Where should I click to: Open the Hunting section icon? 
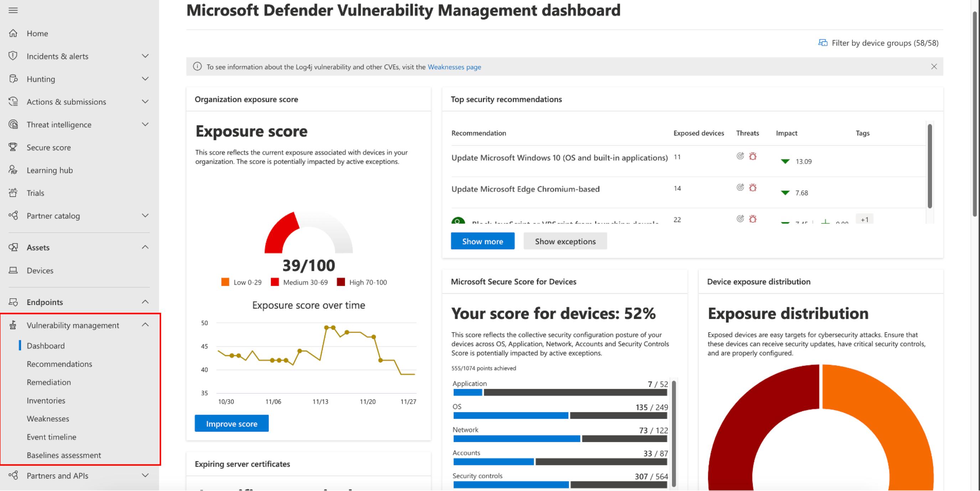[x=13, y=78]
